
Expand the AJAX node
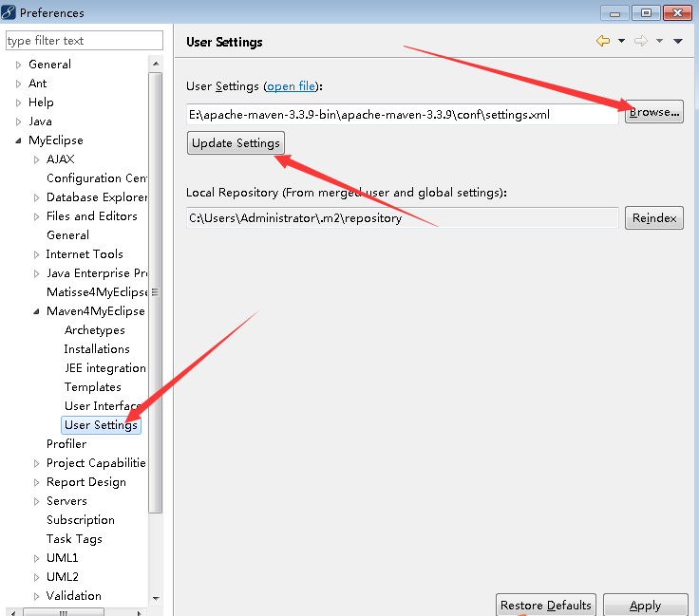[36, 159]
